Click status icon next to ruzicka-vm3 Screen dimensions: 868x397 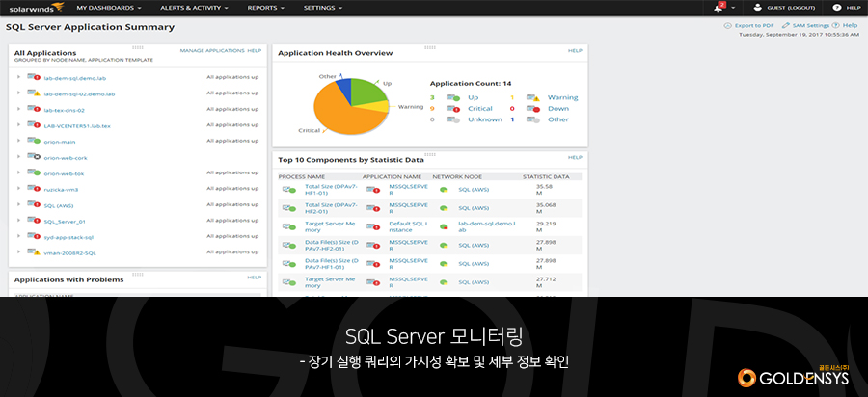[x=34, y=189]
